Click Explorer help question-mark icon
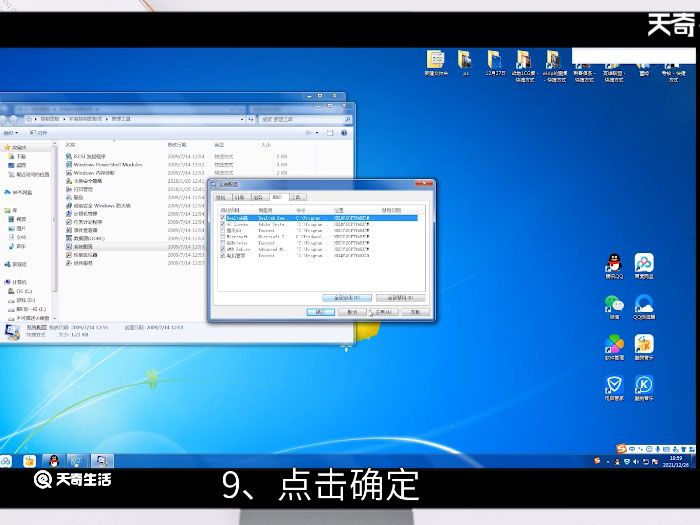700x525 pixels. tap(344, 133)
